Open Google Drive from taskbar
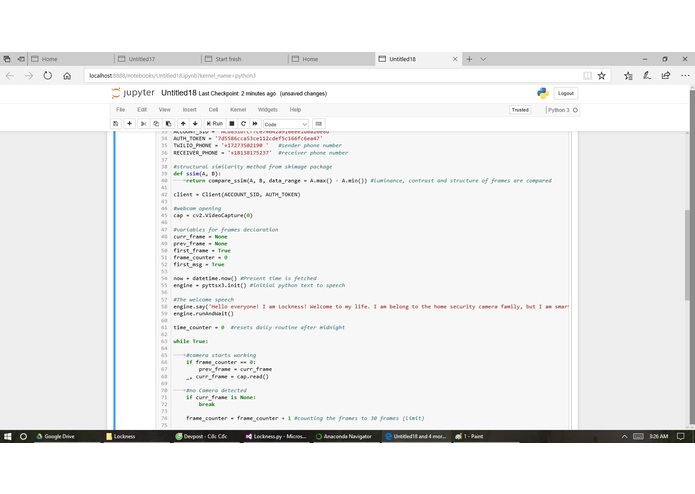This screenshot has height=494, width=695. pyautogui.click(x=55, y=436)
